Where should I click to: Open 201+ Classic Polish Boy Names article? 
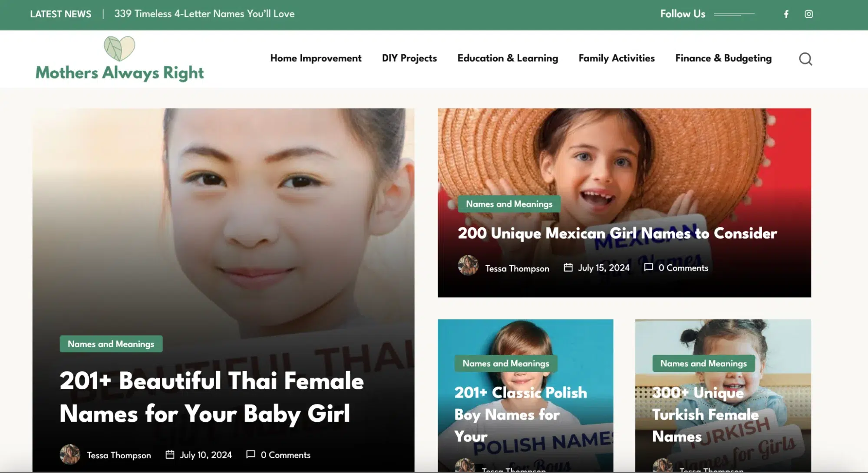click(x=521, y=414)
